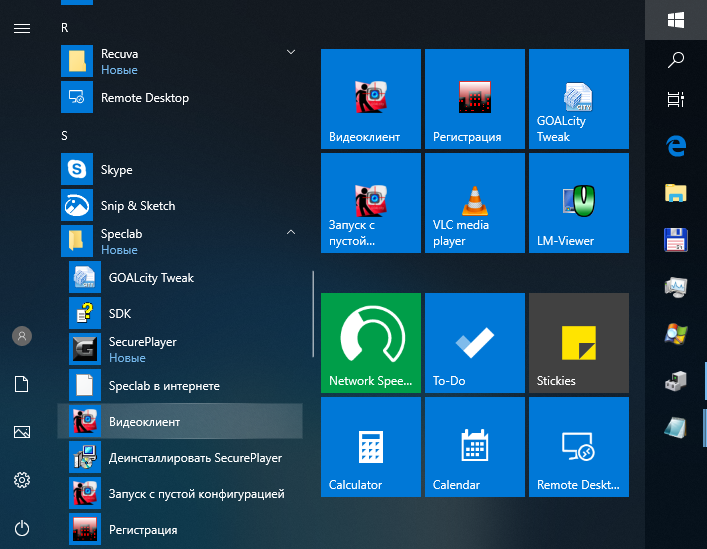Open the Видеоклиент tile
This screenshot has height=549, width=707.
(x=371, y=99)
